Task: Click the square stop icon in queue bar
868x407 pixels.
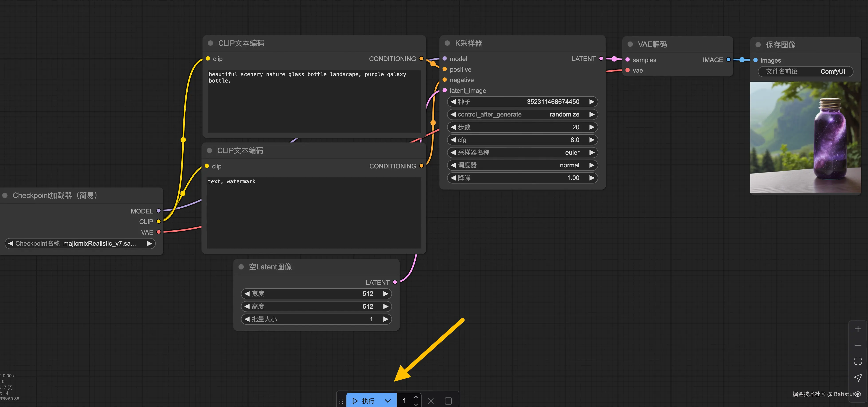Action: pyautogui.click(x=448, y=401)
